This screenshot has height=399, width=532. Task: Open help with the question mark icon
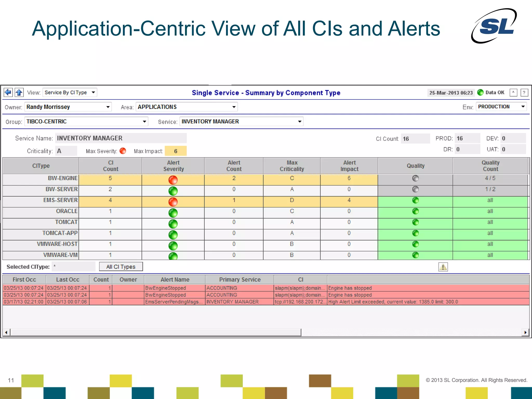(524, 92)
